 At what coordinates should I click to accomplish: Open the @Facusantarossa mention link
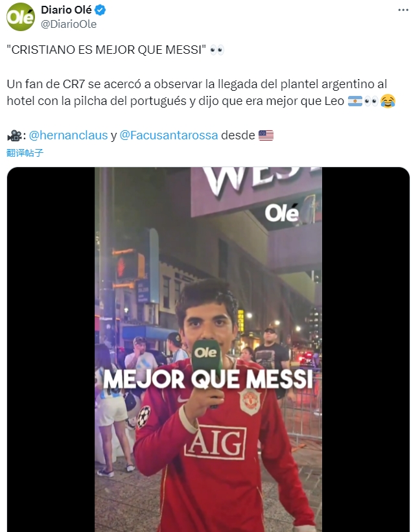click(169, 135)
